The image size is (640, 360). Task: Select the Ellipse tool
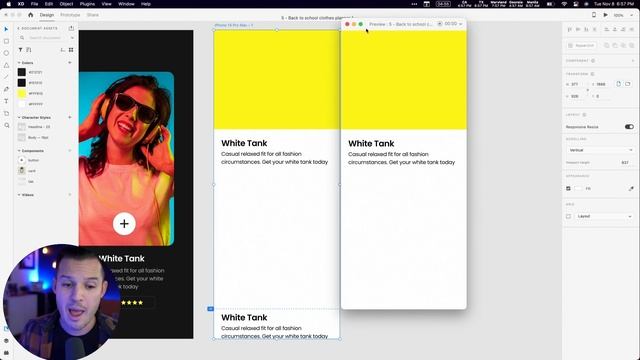pos(6,53)
